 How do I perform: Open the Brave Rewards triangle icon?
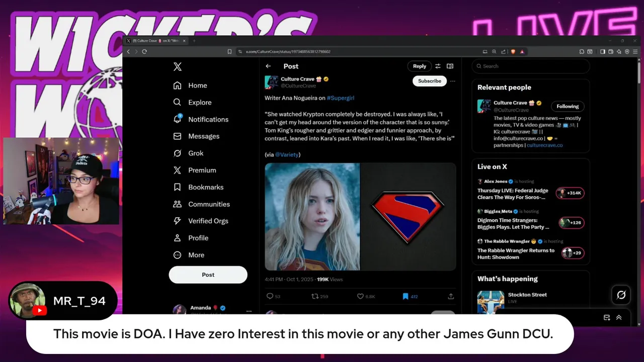tap(522, 51)
